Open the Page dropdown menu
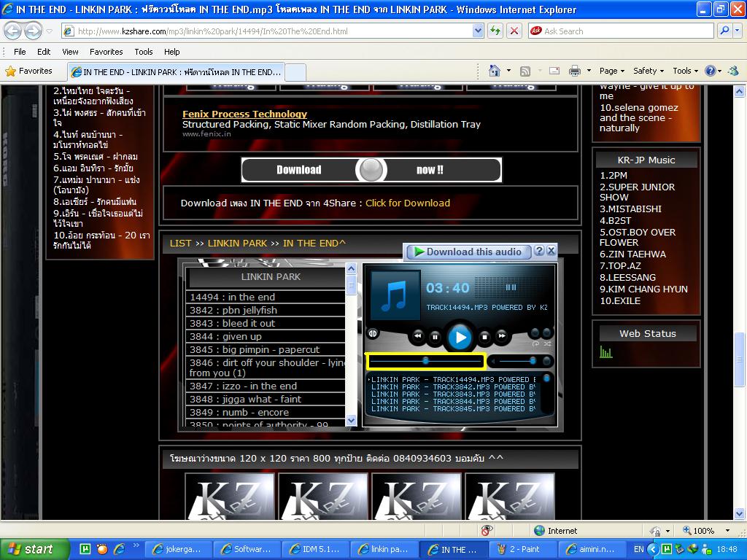 click(x=612, y=71)
